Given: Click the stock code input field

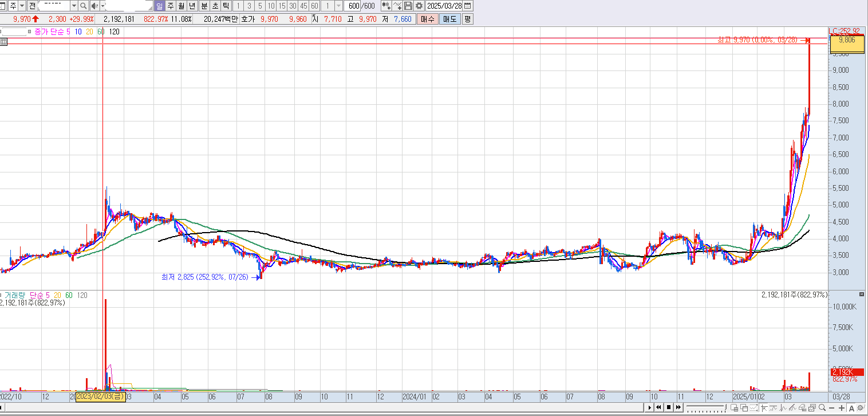Looking at the screenshot, I should (x=54, y=6).
